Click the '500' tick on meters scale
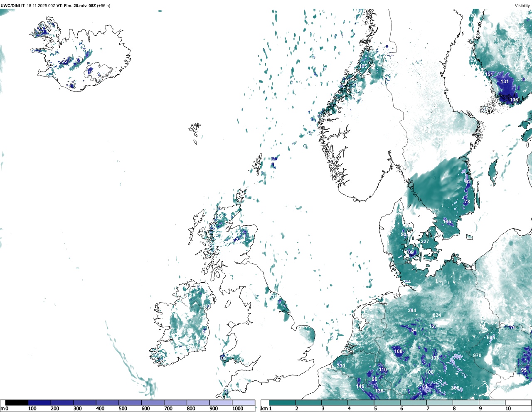This screenshot has height=412, width=532. pos(123,409)
